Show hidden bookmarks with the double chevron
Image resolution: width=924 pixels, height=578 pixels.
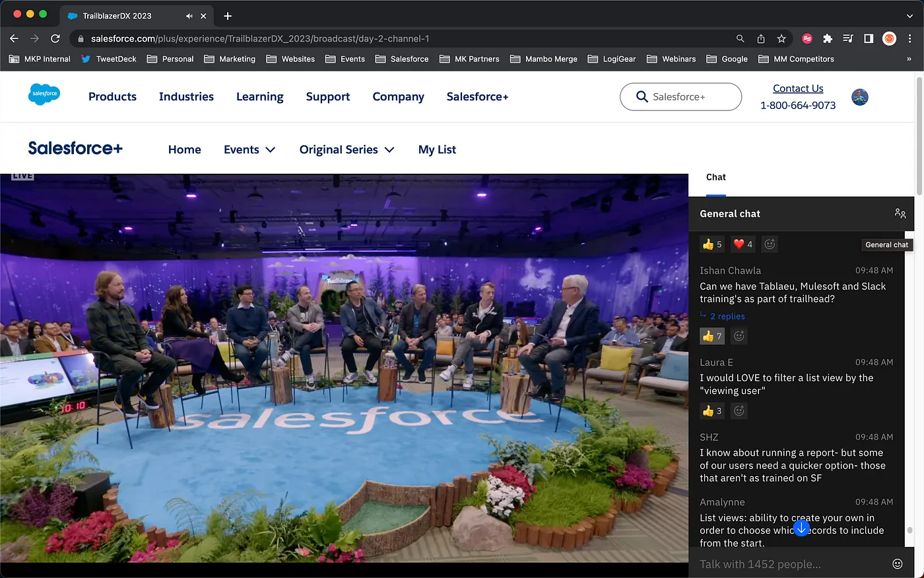coord(909,59)
